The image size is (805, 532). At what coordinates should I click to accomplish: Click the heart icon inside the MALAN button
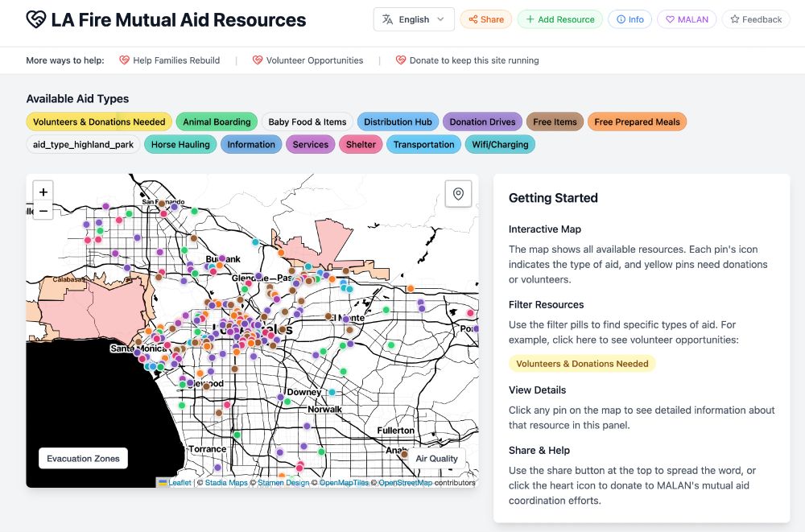pyautogui.click(x=670, y=19)
